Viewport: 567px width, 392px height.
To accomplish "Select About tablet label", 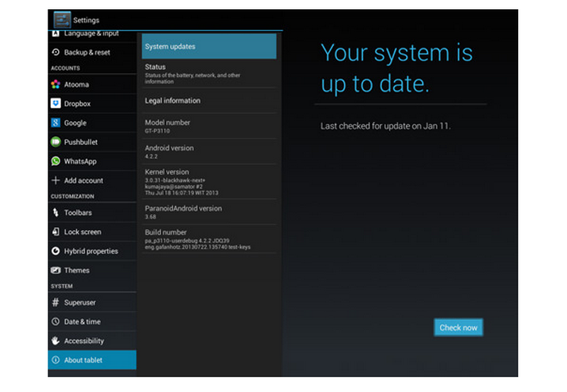I will pos(83,360).
